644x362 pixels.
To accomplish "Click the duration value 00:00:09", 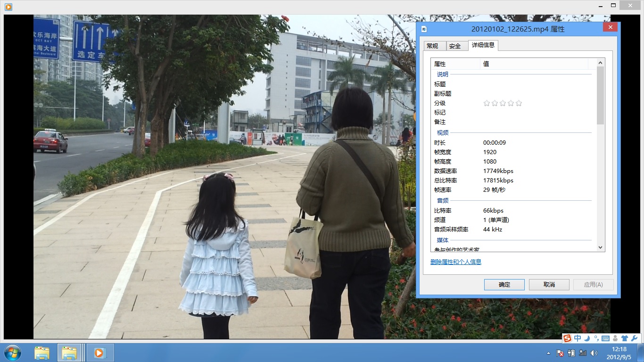I will [495, 143].
